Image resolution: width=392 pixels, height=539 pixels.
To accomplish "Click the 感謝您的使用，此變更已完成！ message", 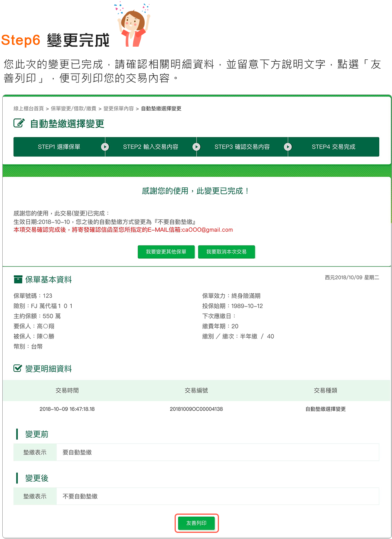I will (x=196, y=191).
